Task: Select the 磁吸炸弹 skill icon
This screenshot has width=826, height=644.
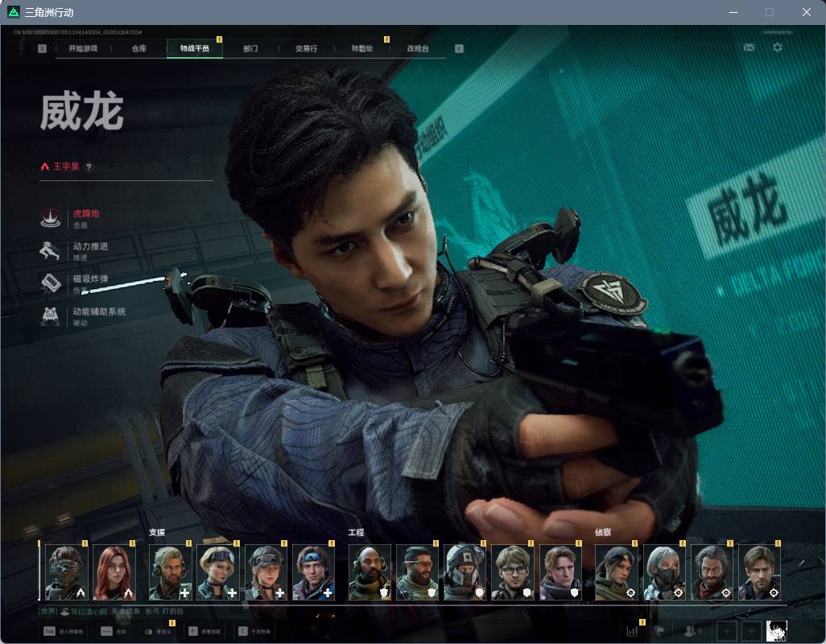Action: (x=51, y=283)
